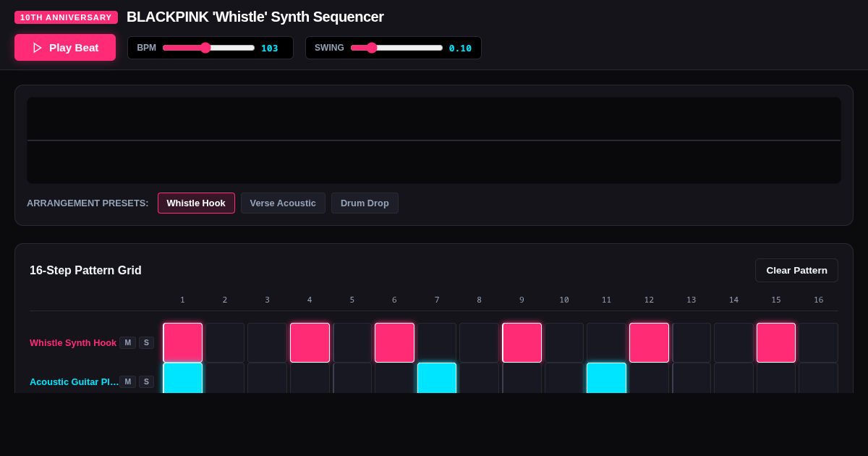
Task: Toggle Acoustic Guitar step 5
Action: pos(352,378)
